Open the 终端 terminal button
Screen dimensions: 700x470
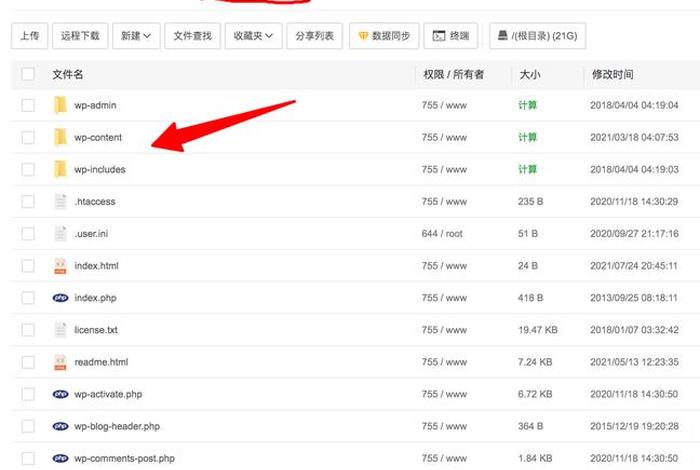(450, 36)
